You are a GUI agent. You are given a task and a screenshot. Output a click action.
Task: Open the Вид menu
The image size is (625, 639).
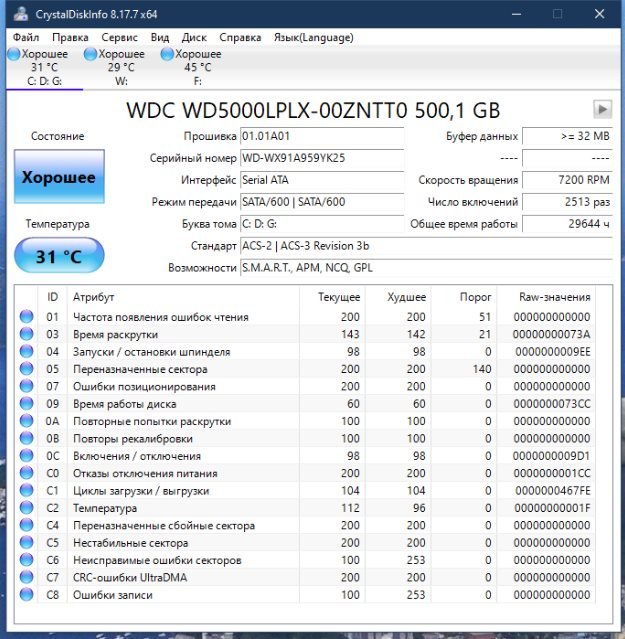[x=160, y=37]
